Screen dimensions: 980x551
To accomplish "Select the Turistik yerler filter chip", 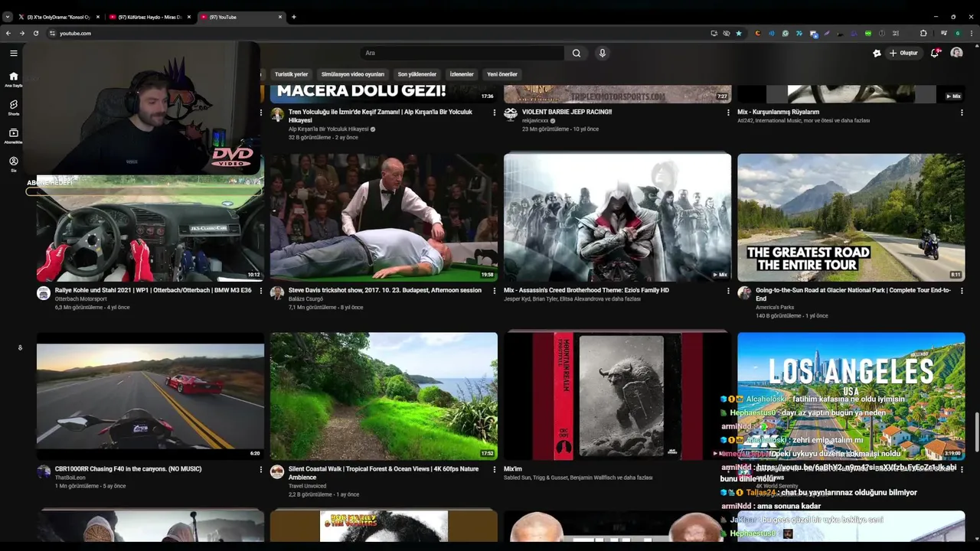I will [291, 74].
